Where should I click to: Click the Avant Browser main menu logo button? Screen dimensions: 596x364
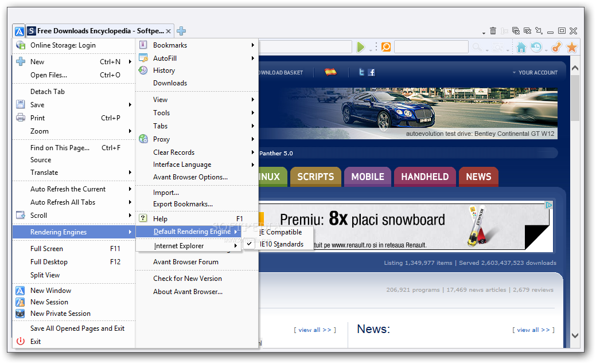point(20,31)
